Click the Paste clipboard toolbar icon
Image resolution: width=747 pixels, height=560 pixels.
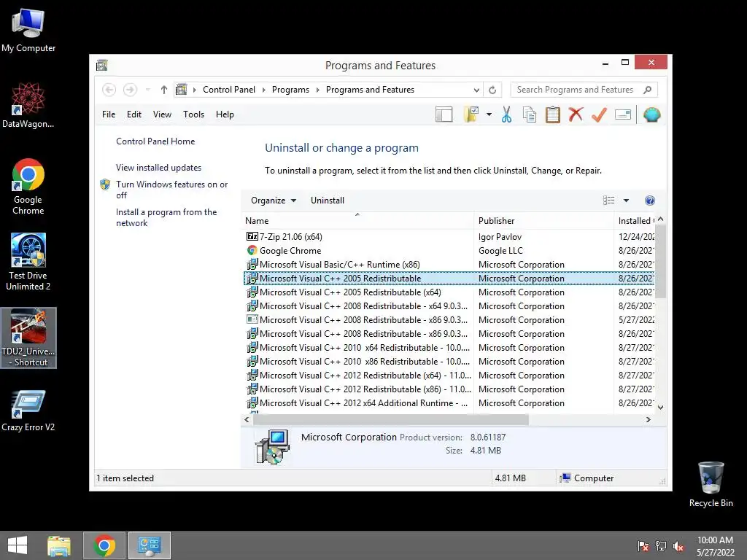[x=553, y=114]
